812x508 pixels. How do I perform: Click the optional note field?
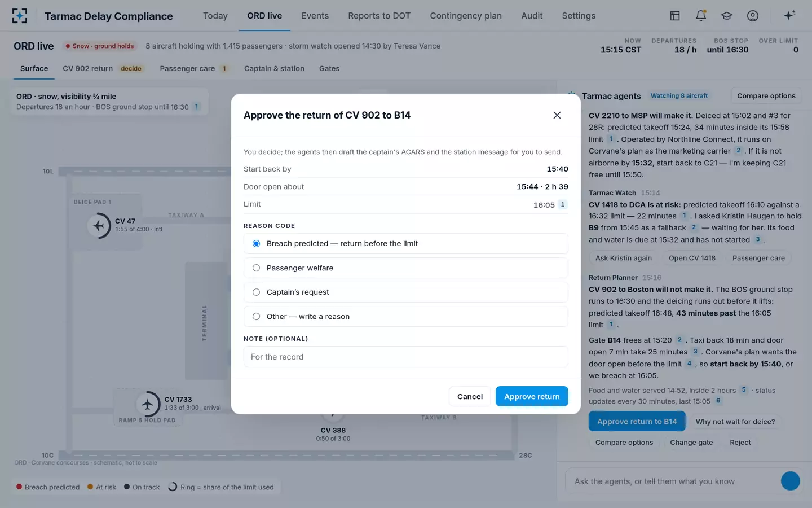(x=405, y=357)
